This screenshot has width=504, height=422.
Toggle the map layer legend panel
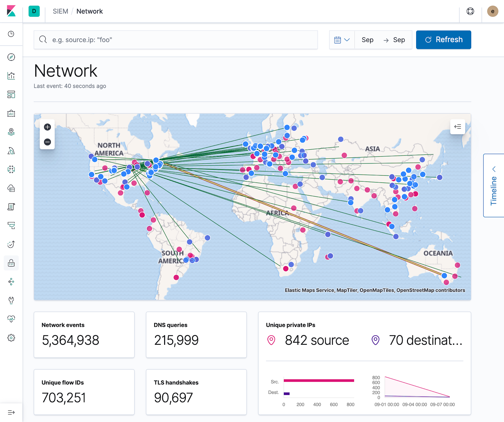pyautogui.click(x=458, y=127)
